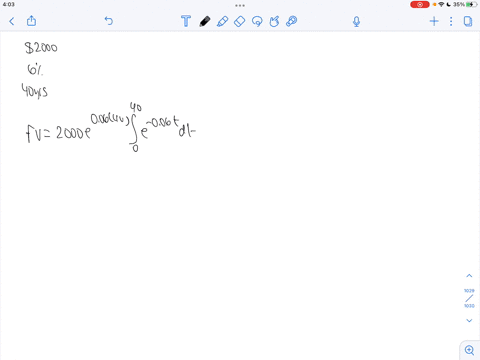Select the shapes hand tool
Image resolution: width=480 pixels, height=360 pixels.
pyautogui.click(x=274, y=21)
